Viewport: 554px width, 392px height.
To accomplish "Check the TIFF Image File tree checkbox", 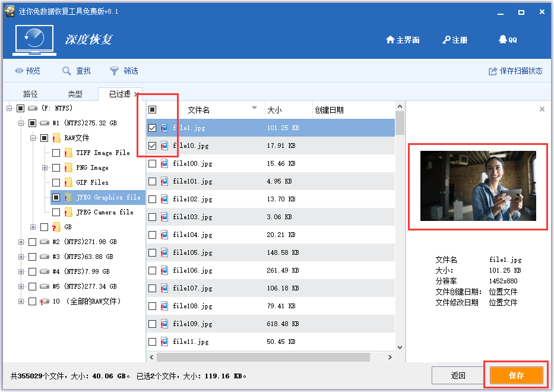I will [56, 153].
